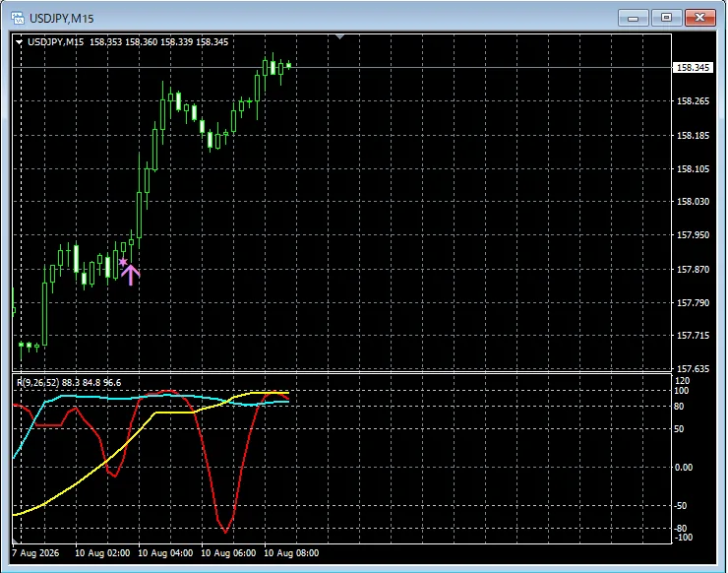Click the indicator scale value 120
Viewport: 728px width, 573px height.
(x=682, y=381)
